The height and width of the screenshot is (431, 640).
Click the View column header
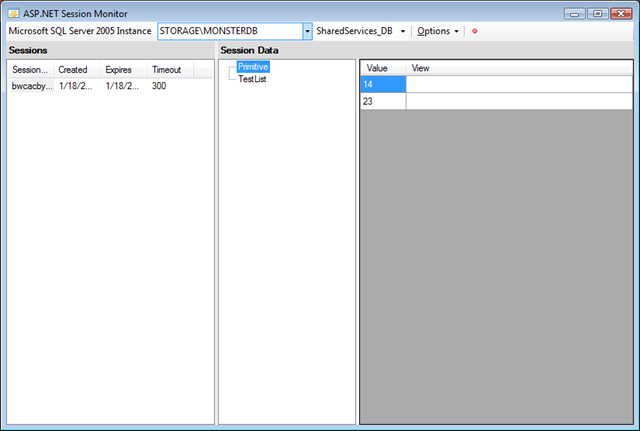tap(519, 68)
